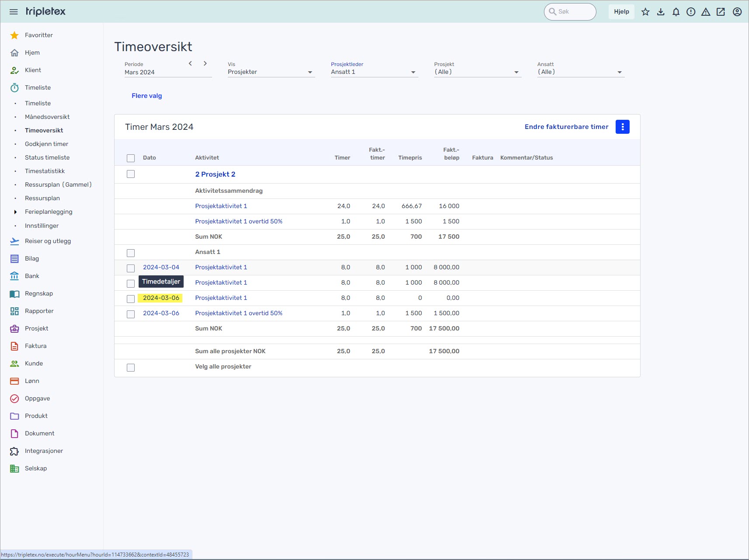This screenshot has height=560, width=749.
Task: Open the hamburger menu icon
Action: (14, 12)
